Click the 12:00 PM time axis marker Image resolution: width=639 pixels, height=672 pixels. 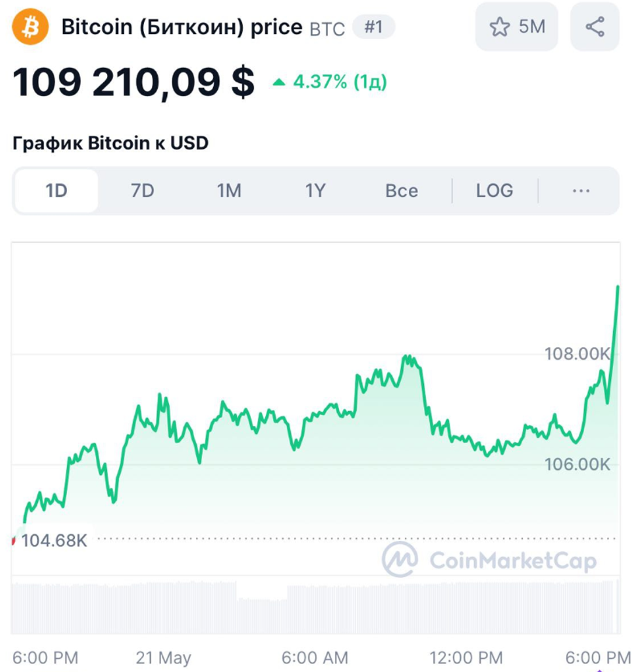coord(466,657)
